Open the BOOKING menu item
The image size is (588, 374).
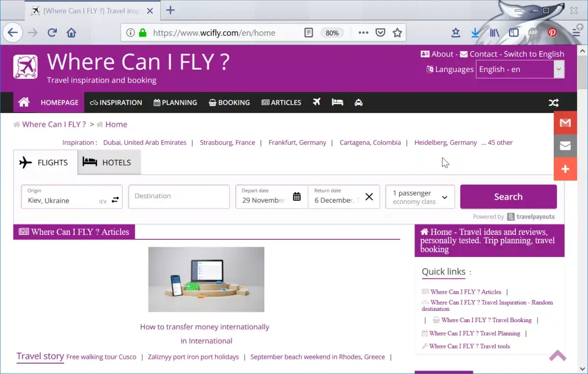pyautogui.click(x=229, y=102)
